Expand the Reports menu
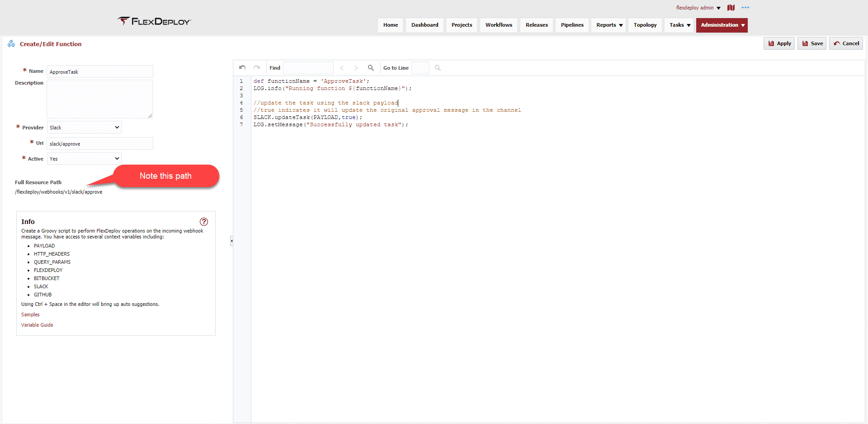 pyautogui.click(x=609, y=25)
